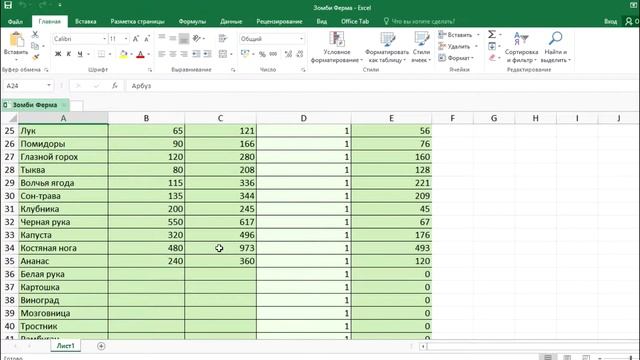Viewport: 640px width, 360px height.
Task: Decrease indent in alignment group
Action: click(x=196, y=54)
